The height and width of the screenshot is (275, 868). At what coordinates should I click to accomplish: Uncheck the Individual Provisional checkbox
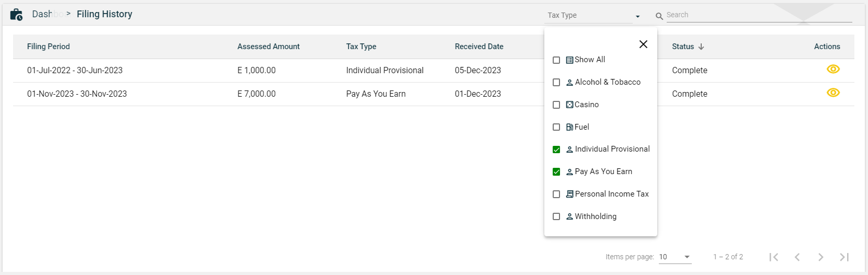coord(556,150)
